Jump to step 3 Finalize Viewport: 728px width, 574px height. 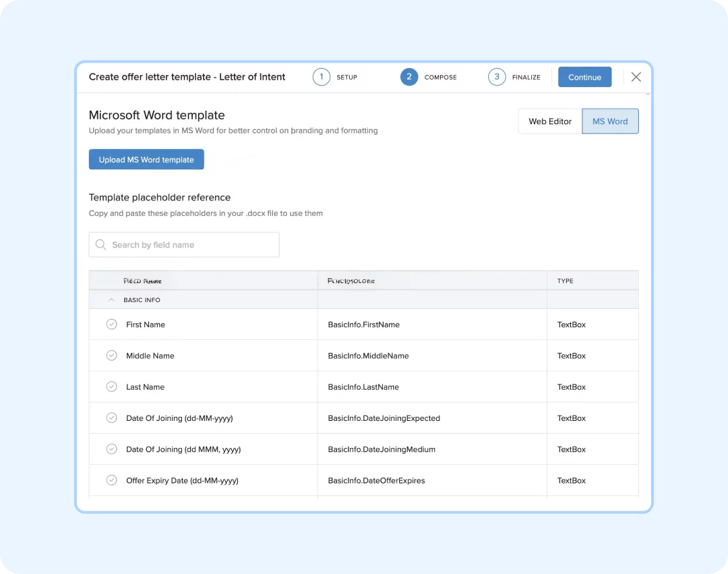tap(514, 77)
